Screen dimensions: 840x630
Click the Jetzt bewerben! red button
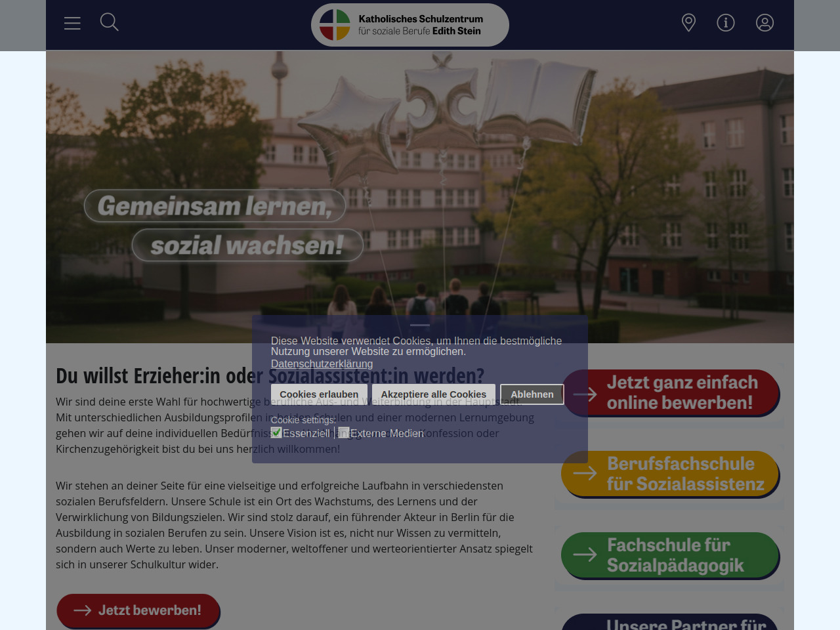pos(138,610)
